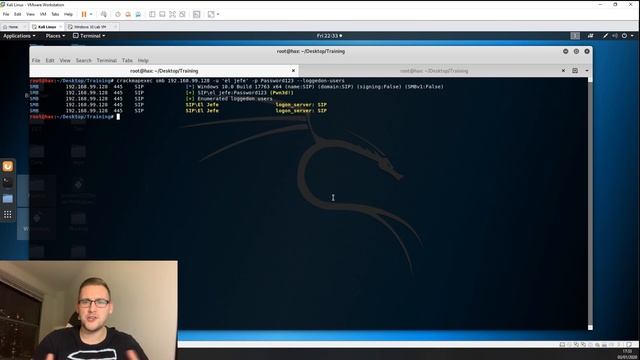
Task: Open VMware Tabs menu
Action: point(55,14)
